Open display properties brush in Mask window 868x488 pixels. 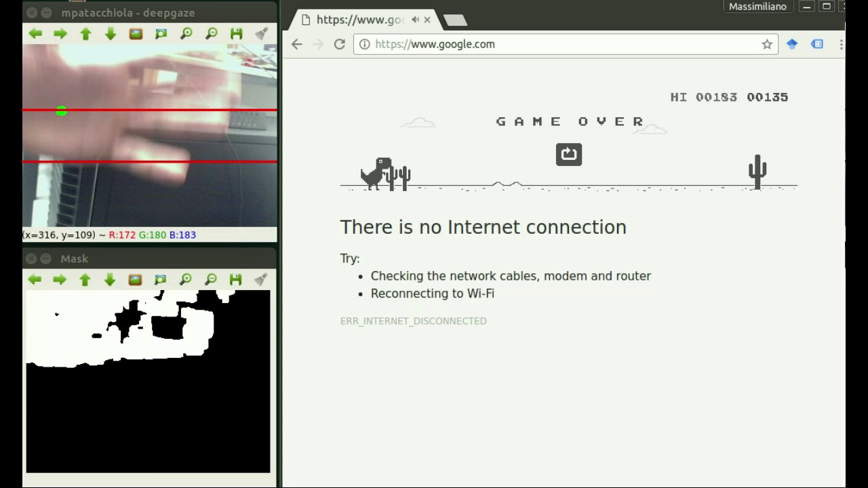260,279
